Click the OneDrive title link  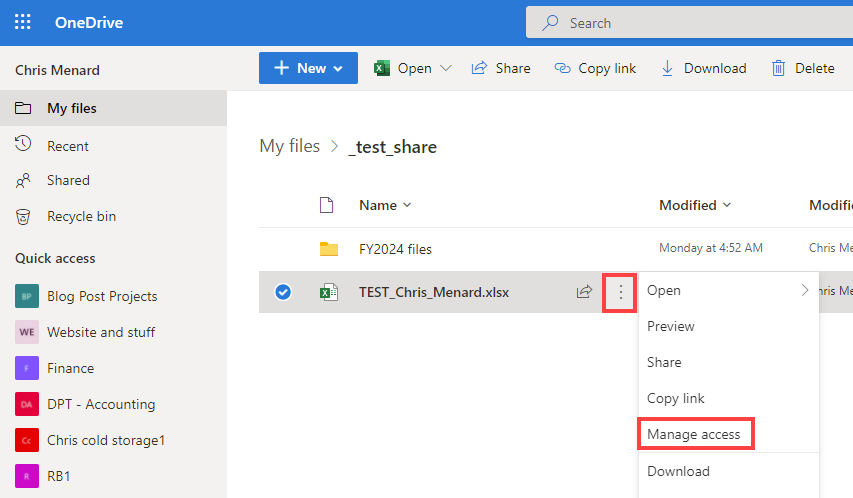(89, 23)
